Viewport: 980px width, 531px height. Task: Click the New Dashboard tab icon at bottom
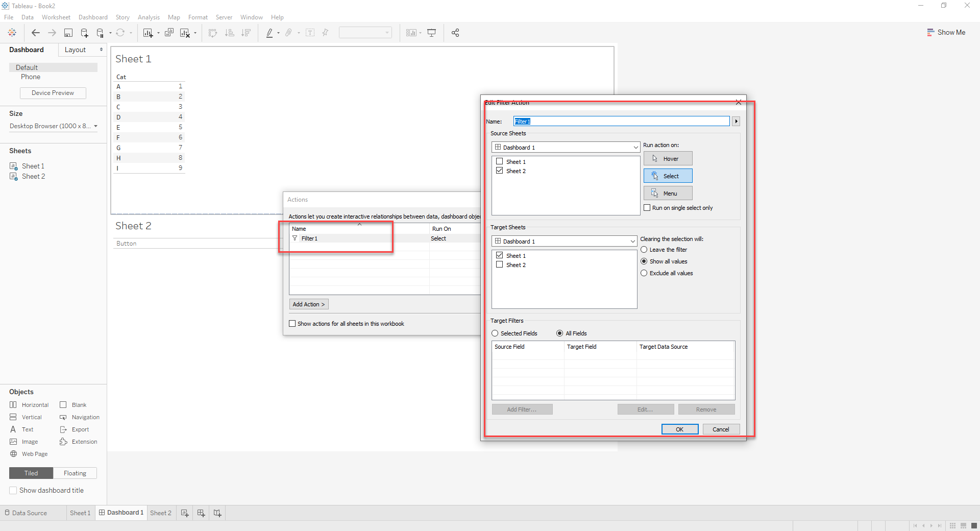pos(201,513)
